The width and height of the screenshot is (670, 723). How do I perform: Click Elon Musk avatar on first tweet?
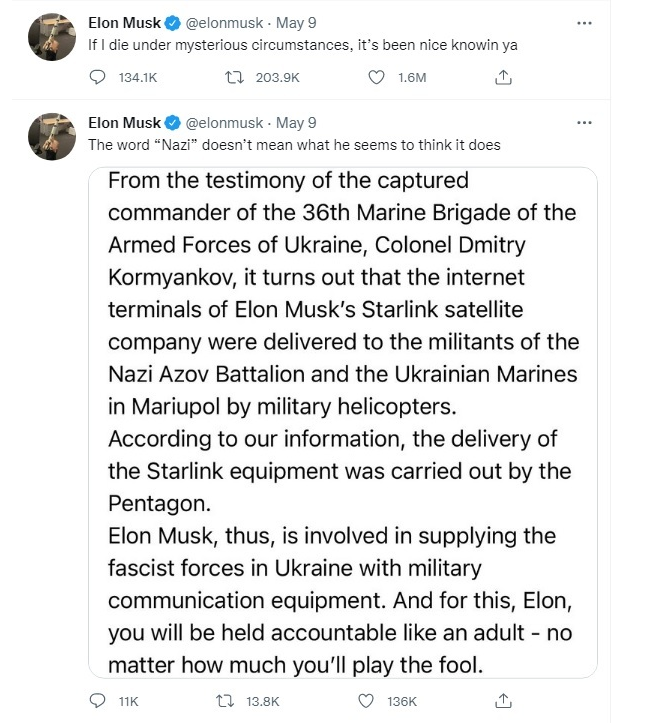(47, 35)
